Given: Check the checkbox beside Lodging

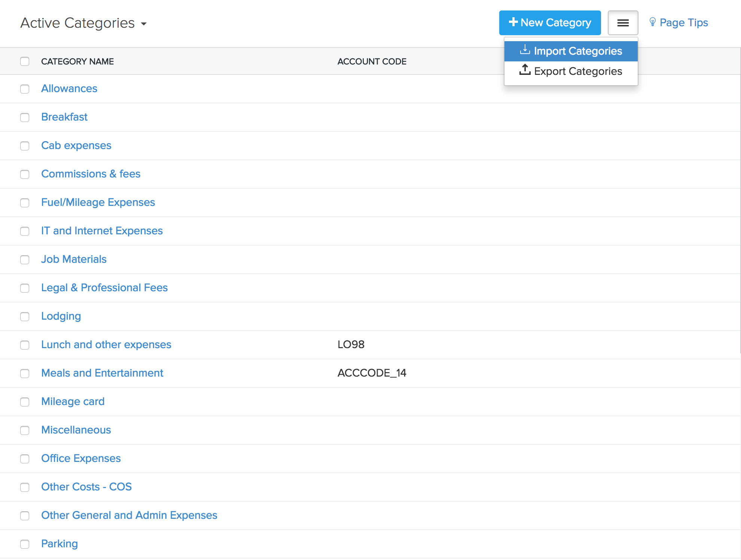Looking at the screenshot, I should pyautogui.click(x=25, y=317).
